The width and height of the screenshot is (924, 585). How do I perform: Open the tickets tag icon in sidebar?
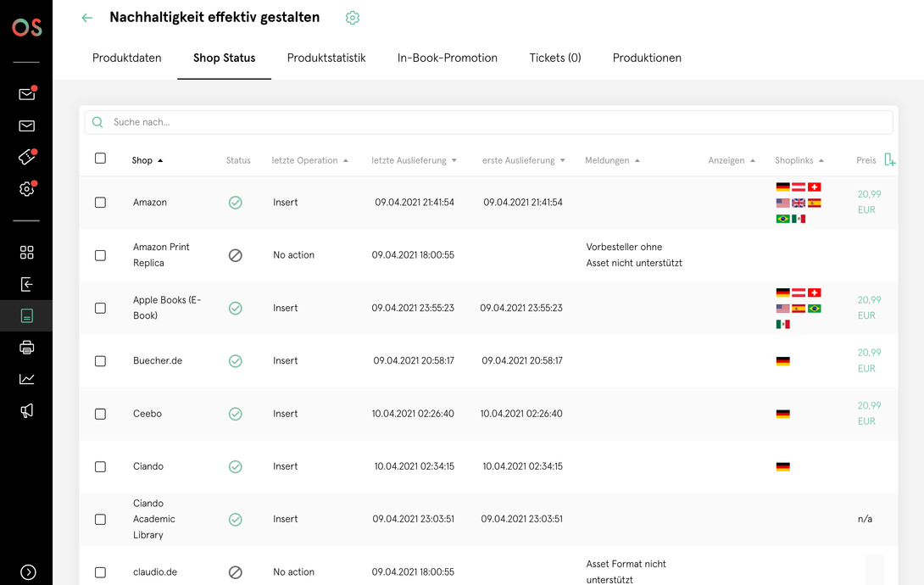pos(27,157)
